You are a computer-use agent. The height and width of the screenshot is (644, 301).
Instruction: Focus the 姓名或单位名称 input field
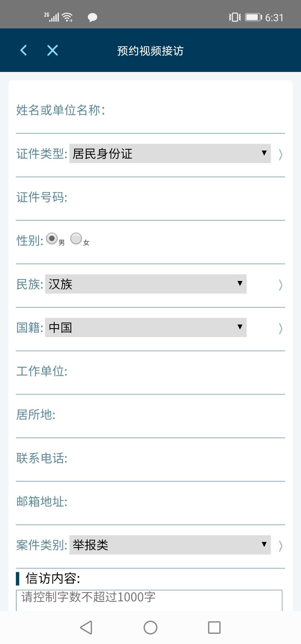(x=195, y=110)
